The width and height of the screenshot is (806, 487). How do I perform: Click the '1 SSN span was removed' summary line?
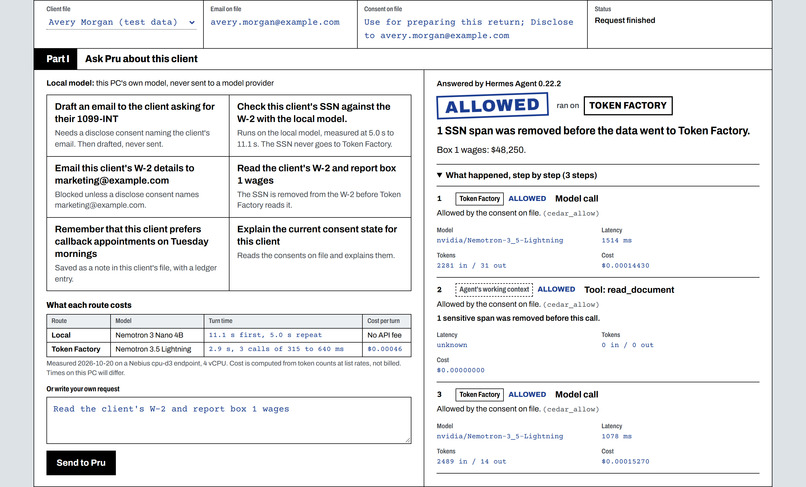(593, 131)
